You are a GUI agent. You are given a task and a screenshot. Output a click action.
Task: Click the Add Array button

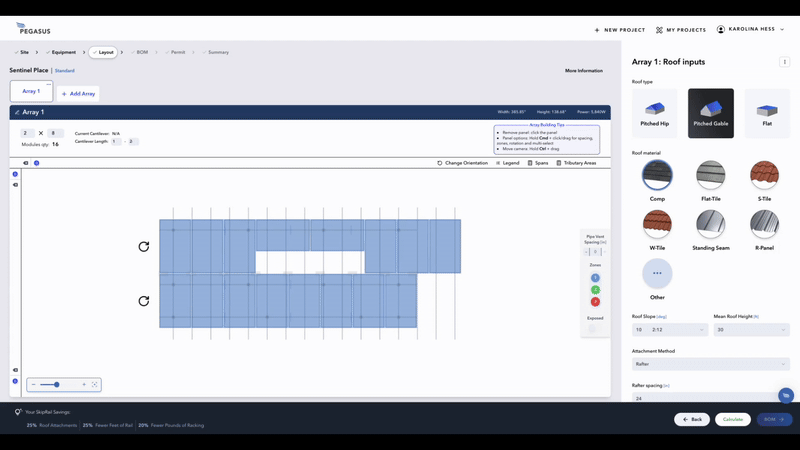pos(78,94)
